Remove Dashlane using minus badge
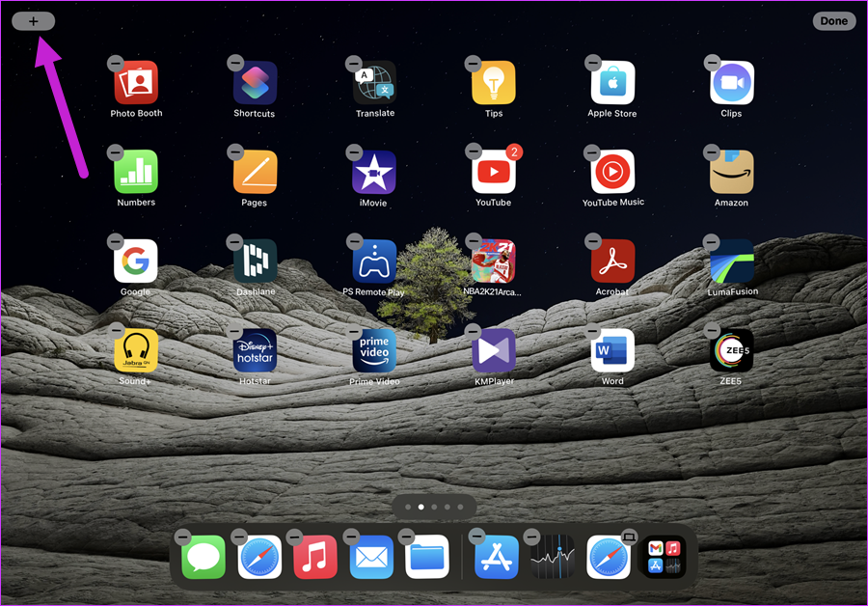 coord(234,242)
